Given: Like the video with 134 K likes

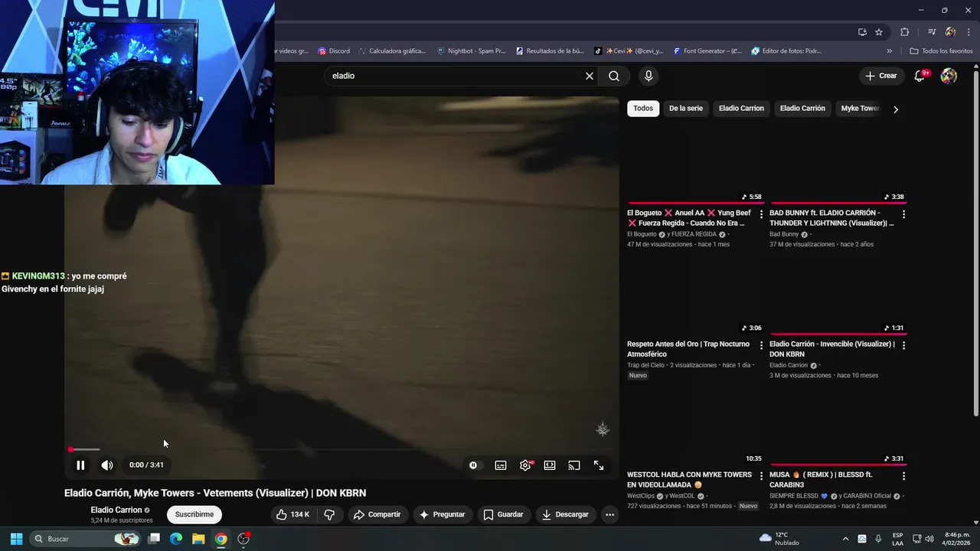Looking at the screenshot, I should [293, 515].
